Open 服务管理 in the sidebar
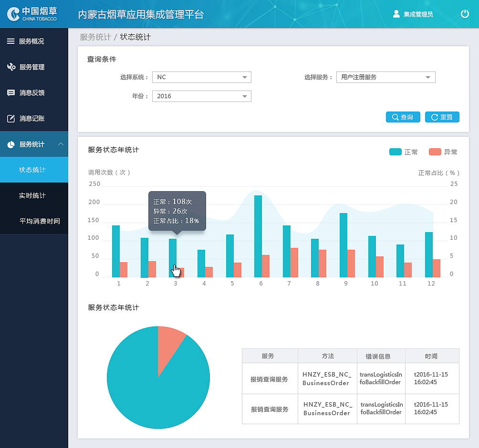The image size is (479, 448). click(x=34, y=67)
